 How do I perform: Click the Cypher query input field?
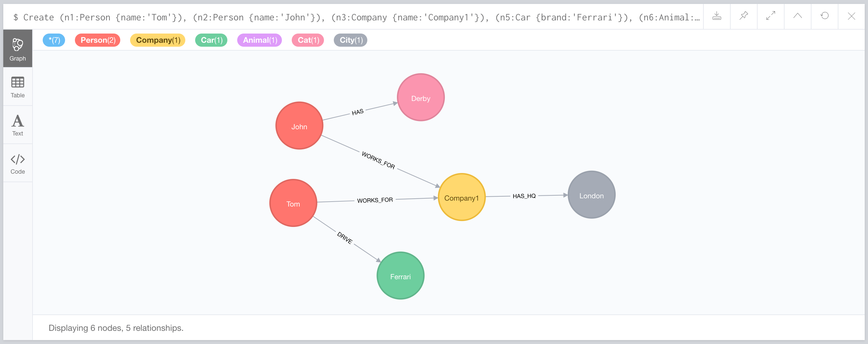click(337, 17)
